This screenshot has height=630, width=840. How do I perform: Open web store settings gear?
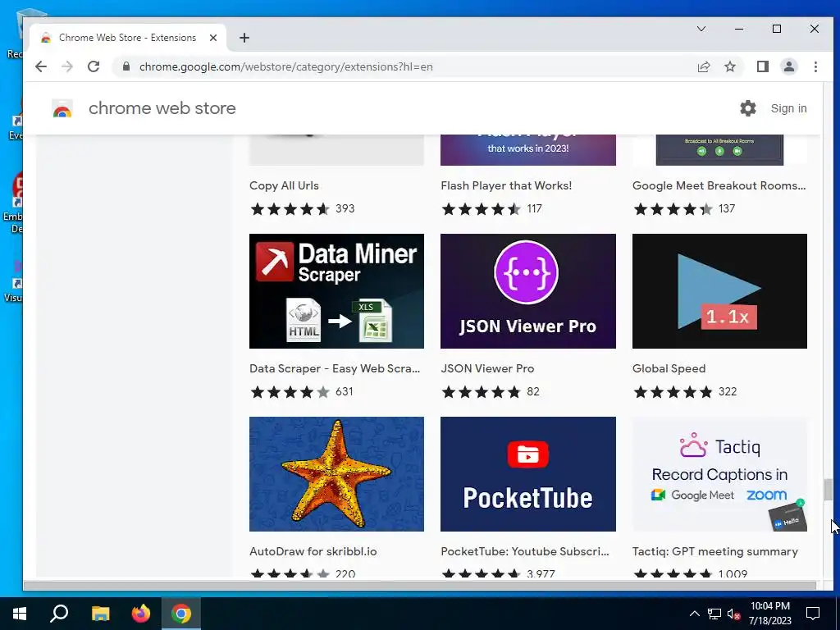[748, 108]
